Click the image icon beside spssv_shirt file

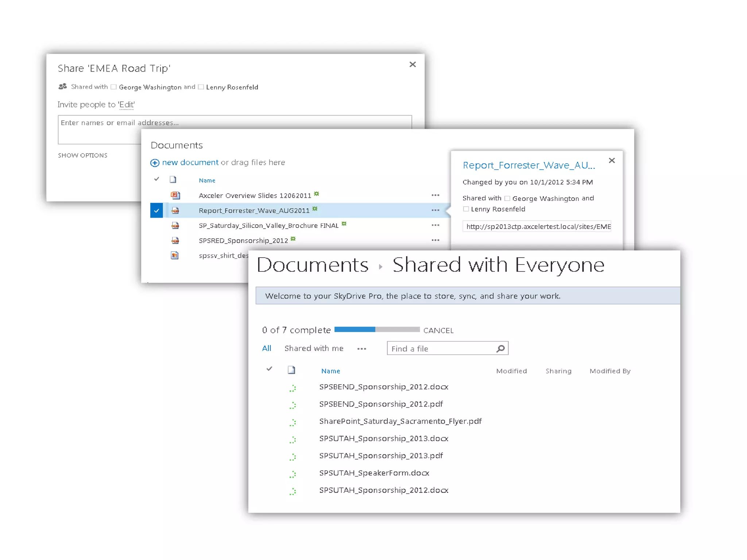(175, 255)
